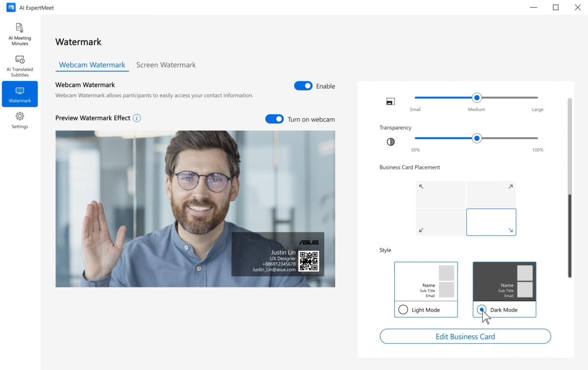This screenshot has width=588, height=370.
Task: Place business card in top-right corner
Action: [491, 194]
